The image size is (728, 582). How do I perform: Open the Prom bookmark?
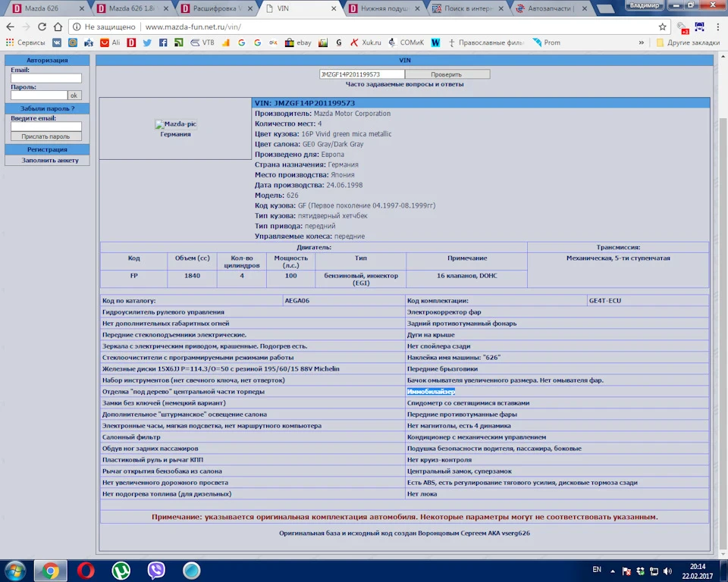click(x=547, y=42)
